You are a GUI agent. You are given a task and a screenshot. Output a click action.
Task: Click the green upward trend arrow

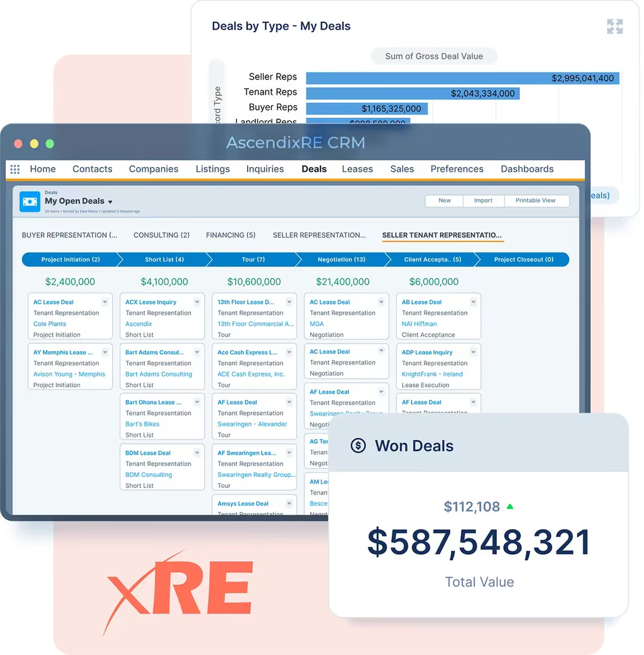510,506
